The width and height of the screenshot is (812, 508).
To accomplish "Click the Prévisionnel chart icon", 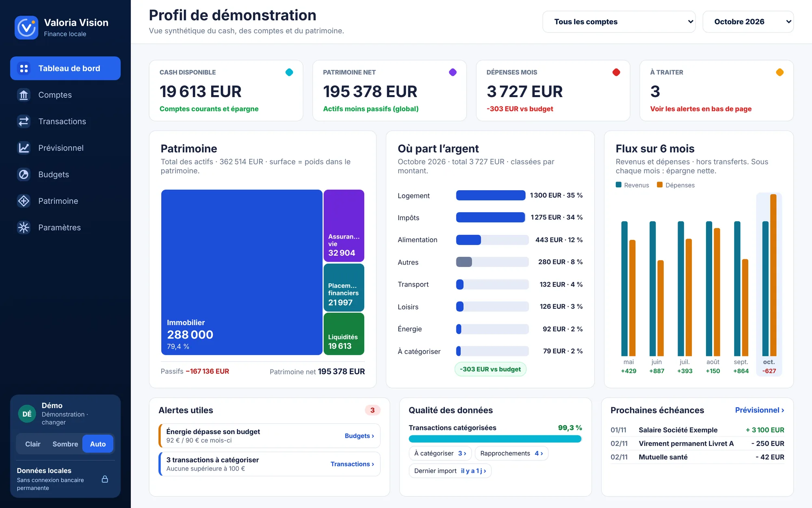I will coord(24,148).
